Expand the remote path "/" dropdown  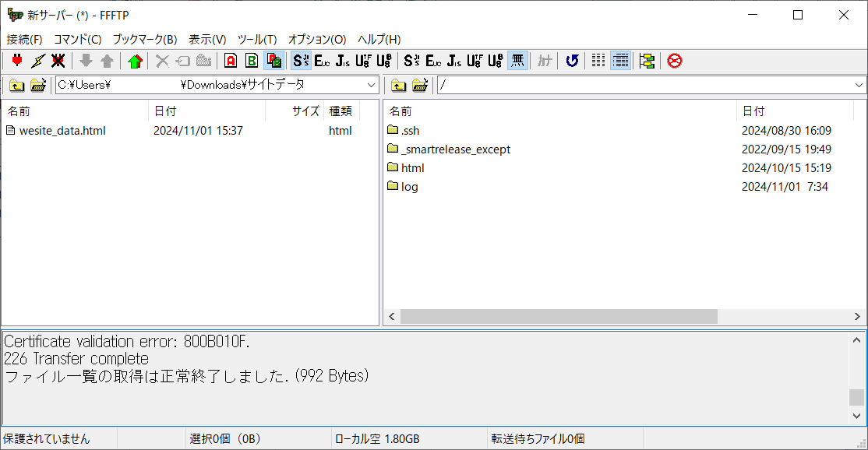pyautogui.click(x=859, y=85)
